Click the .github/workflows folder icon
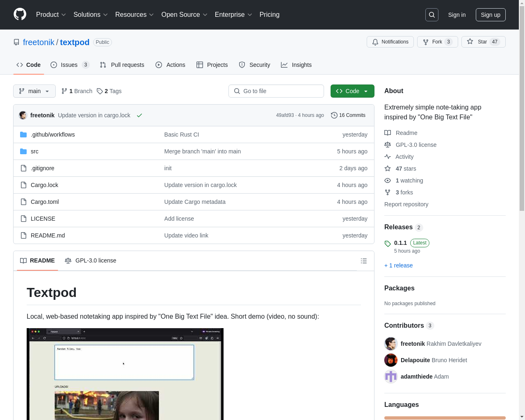 click(x=23, y=135)
